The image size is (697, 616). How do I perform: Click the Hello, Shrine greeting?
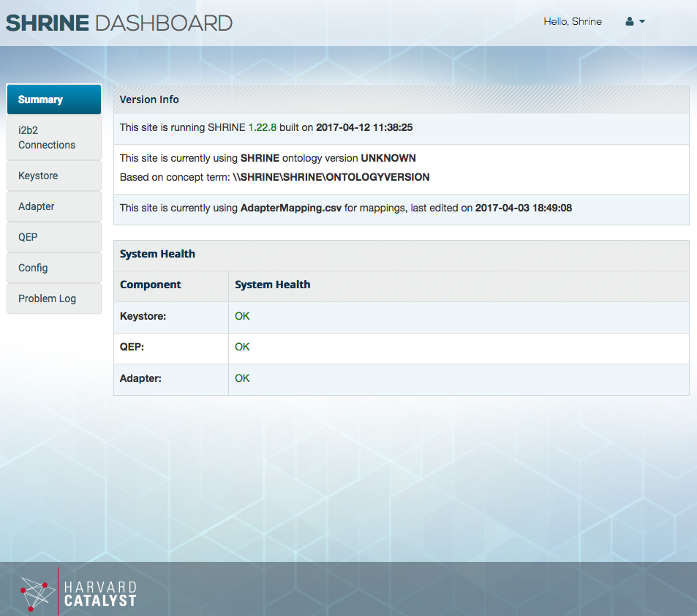point(573,21)
